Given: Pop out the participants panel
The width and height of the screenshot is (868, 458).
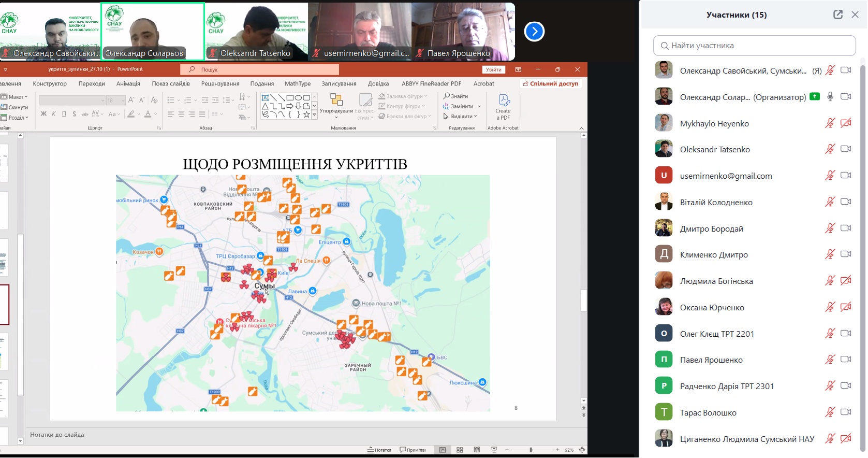Looking at the screenshot, I should click(837, 15).
